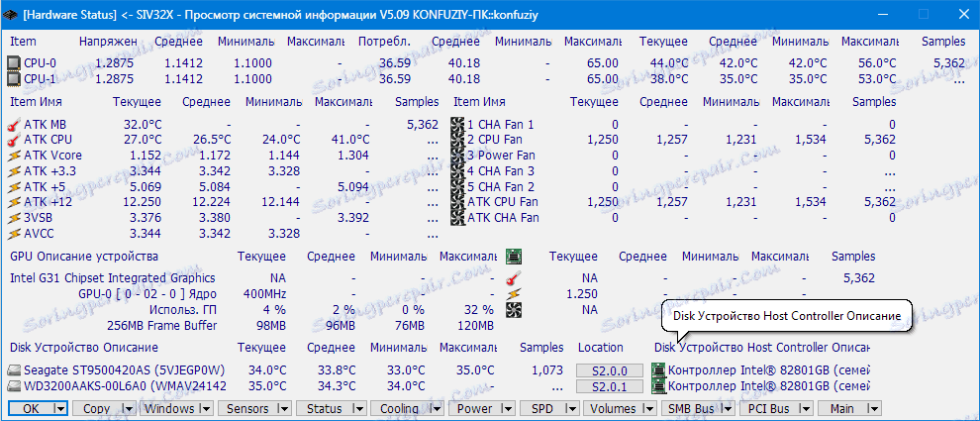
Task: Expand the Windows button dropdown arrow
Action: 208,408
